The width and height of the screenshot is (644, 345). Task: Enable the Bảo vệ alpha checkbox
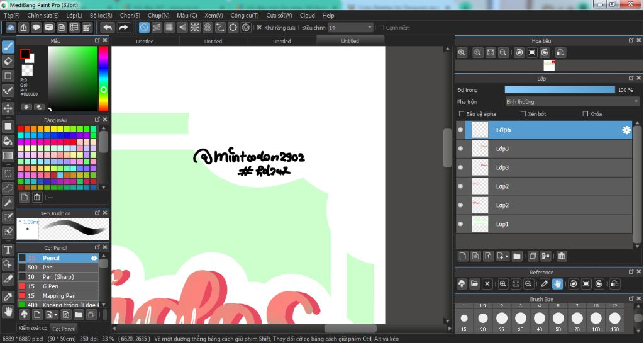(462, 114)
